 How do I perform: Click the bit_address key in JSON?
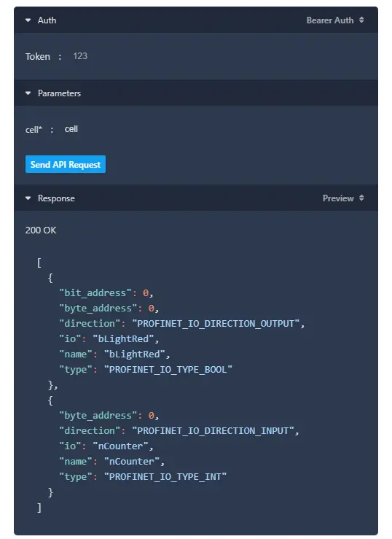click(x=95, y=293)
